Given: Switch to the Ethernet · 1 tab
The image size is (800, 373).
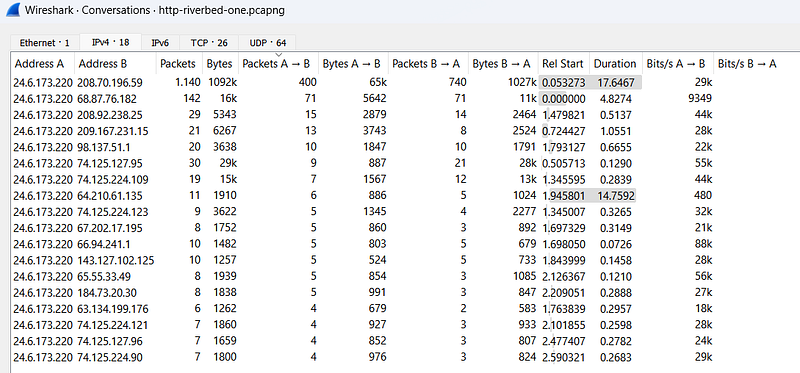Looking at the screenshot, I should coord(44,42).
